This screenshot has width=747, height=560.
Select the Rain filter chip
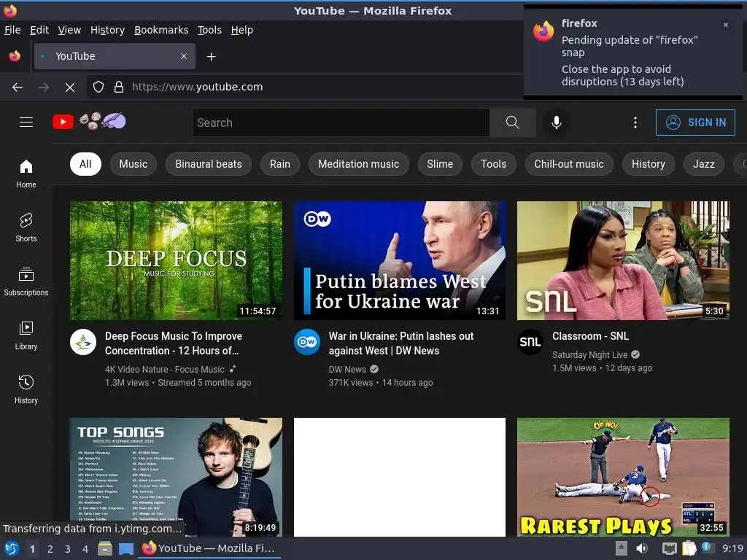pyautogui.click(x=279, y=164)
